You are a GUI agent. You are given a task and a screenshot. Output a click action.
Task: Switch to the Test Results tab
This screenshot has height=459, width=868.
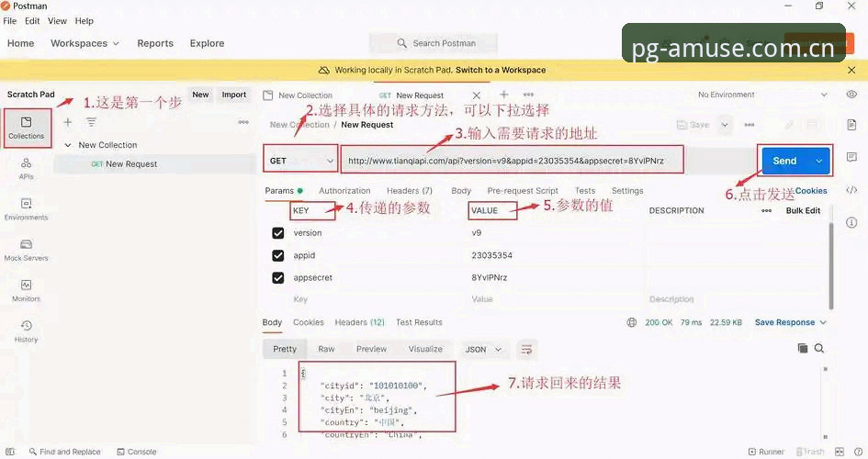tap(419, 322)
